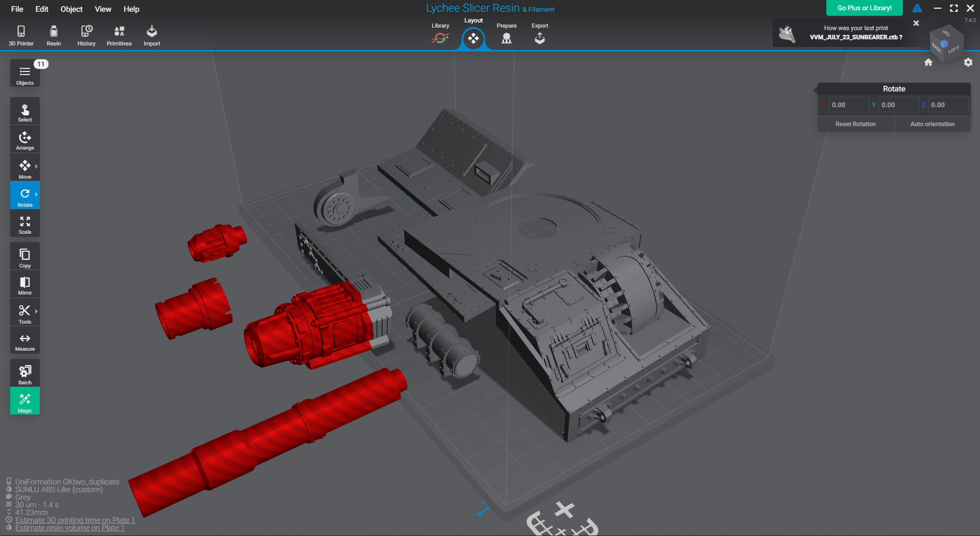980x536 pixels.
Task: Open the History panel
Action: click(86, 36)
